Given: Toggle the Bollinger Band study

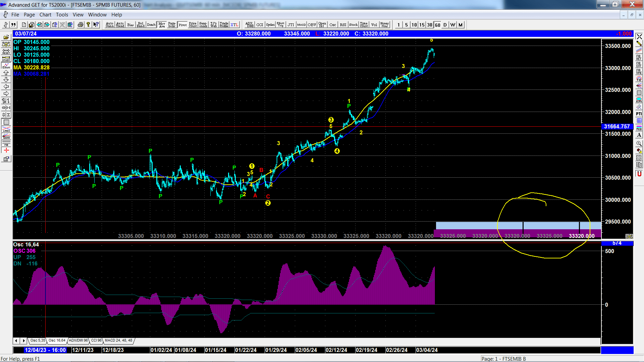Looking at the screenshot, I should [x=141, y=25].
